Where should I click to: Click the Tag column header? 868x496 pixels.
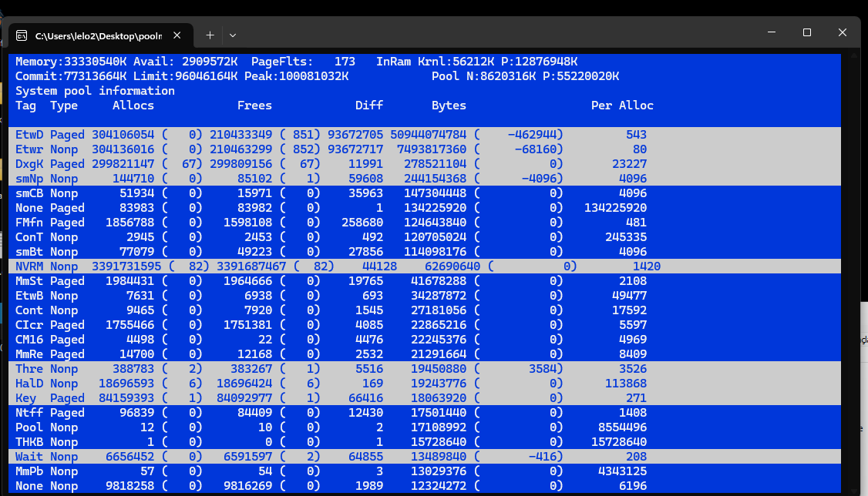click(x=25, y=106)
